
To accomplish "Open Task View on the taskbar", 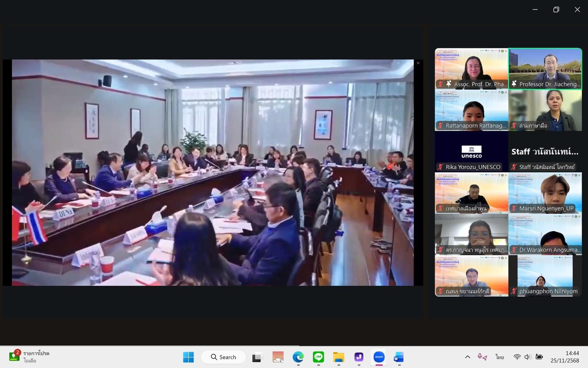I will pos(257,357).
